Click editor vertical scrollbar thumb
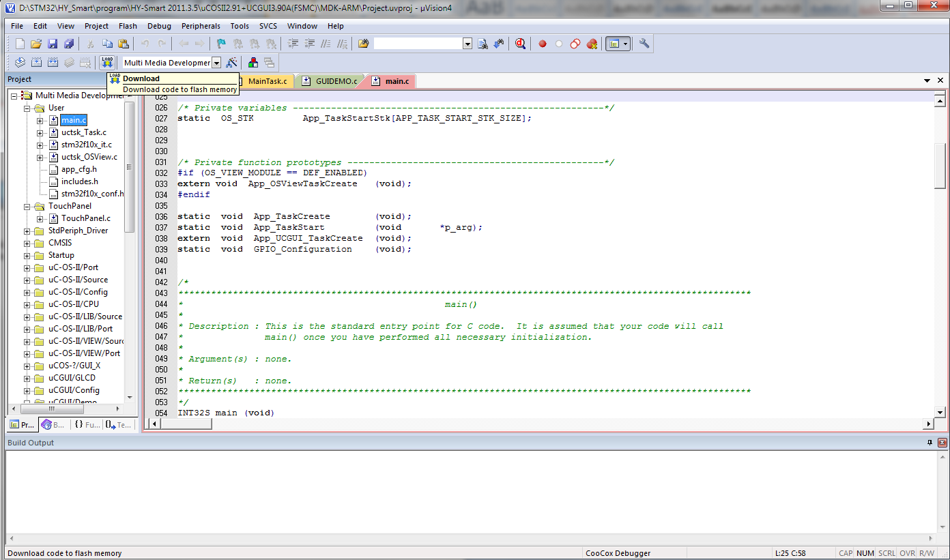This screenshot has height=560, width=950. tap(940, 166)
